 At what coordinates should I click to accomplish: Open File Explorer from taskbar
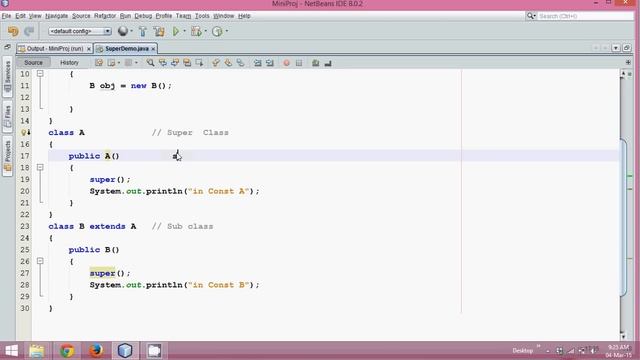37,350
